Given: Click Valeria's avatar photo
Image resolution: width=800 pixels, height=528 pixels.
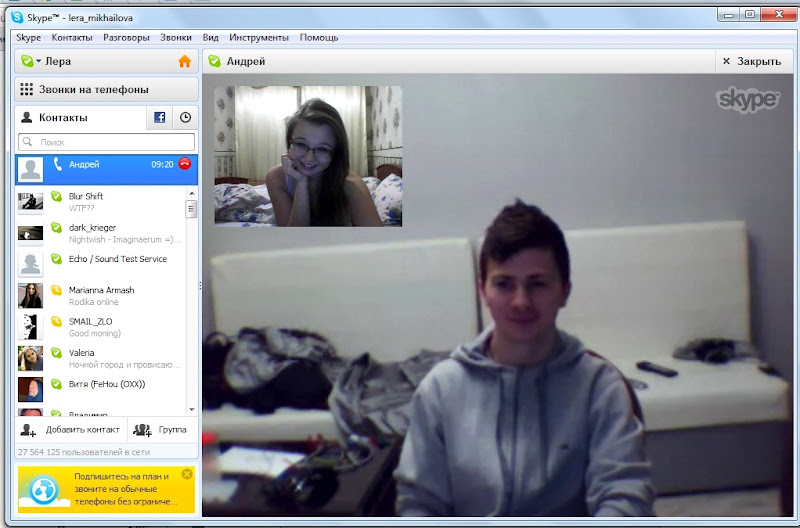Looking at the screenshot, I should tap(31, 359).
